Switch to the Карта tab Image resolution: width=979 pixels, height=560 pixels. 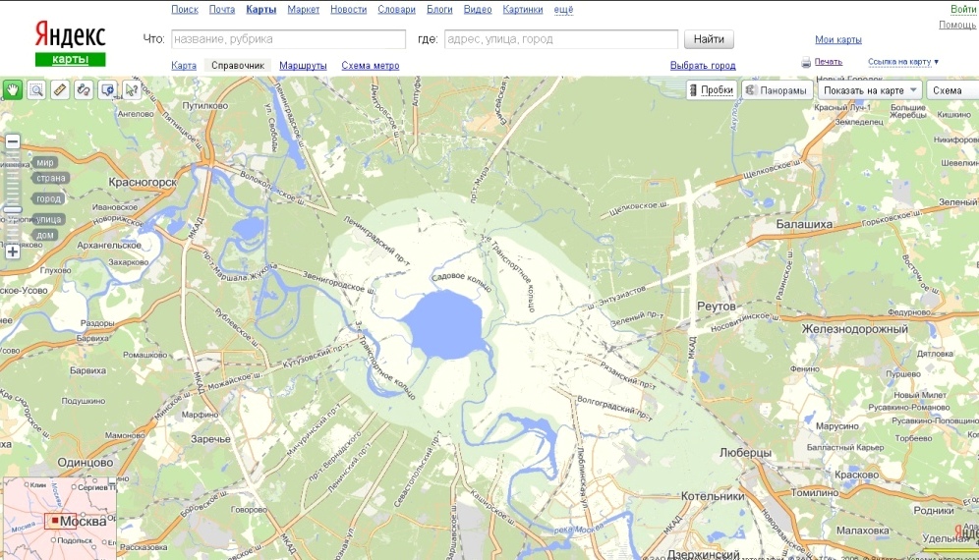coord(184,66)
